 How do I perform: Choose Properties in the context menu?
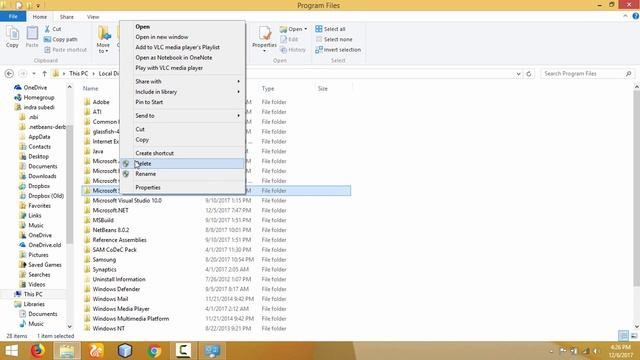click(182, 187)
